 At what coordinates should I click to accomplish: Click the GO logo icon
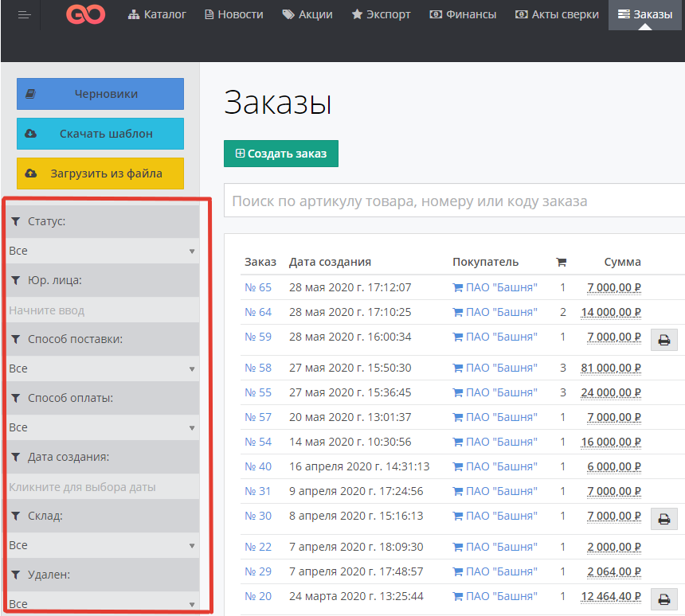coord(86,14)
